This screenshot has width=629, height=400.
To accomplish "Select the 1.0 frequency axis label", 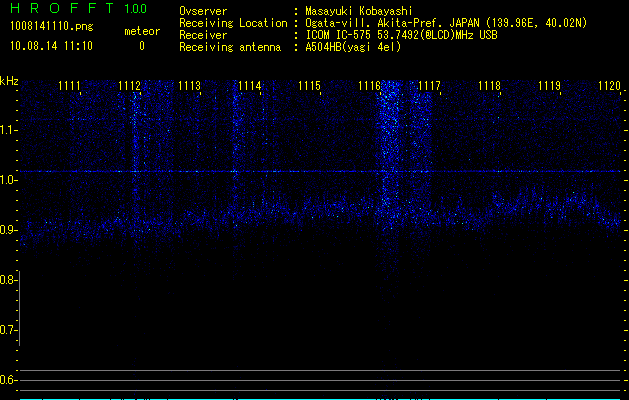I will (x=7, y=180).
